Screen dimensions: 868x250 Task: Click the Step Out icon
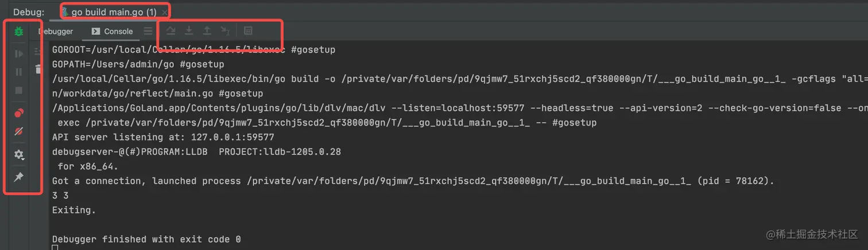click(x=207, y=30)
